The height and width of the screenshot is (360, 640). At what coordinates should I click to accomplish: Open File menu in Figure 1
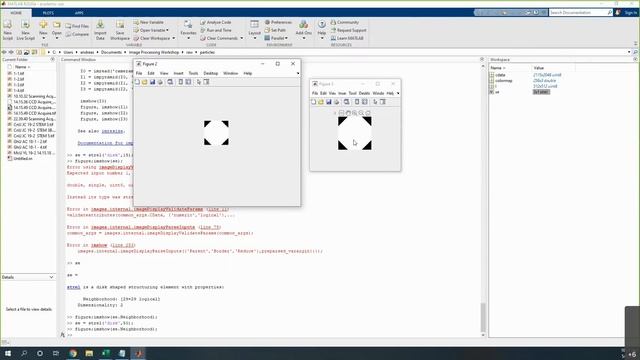(315, 93)
